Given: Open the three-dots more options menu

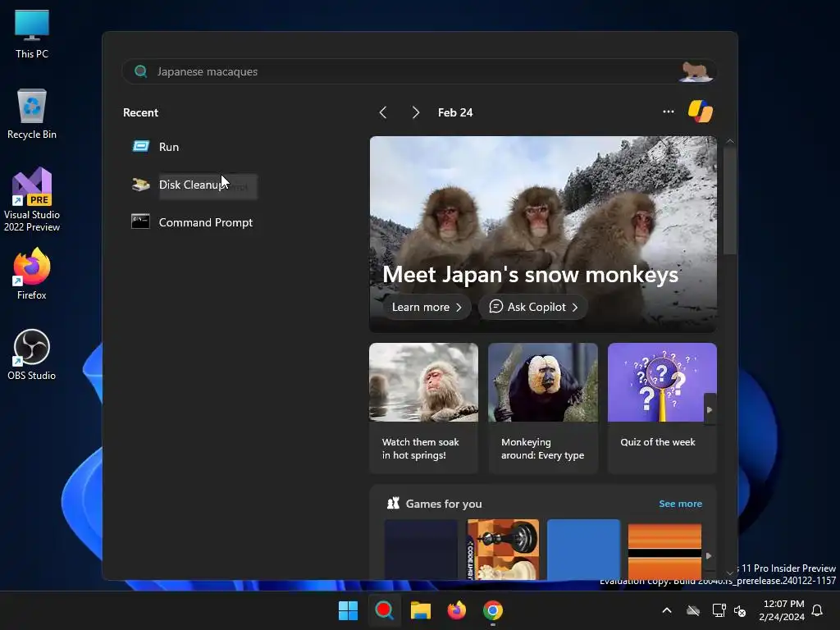Looking at the screenshot, I should pyautogui.click(x=668, y=112).
